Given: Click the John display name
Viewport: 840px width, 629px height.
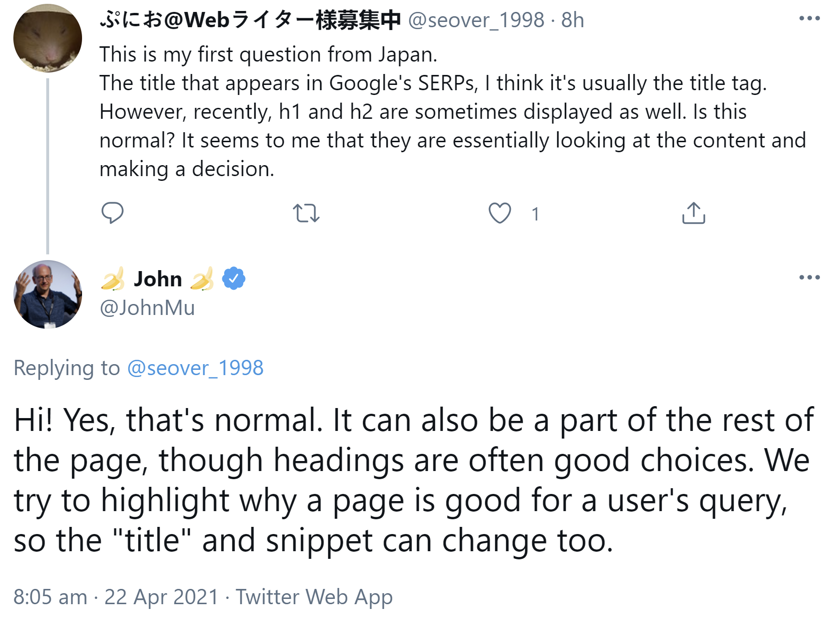Looking at the screenshot, I should (158, 279).
